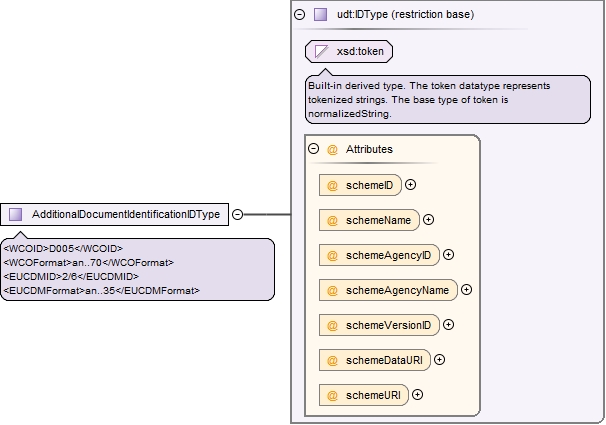
Task: Click the @ icon of schemeName
Action: 332,221
